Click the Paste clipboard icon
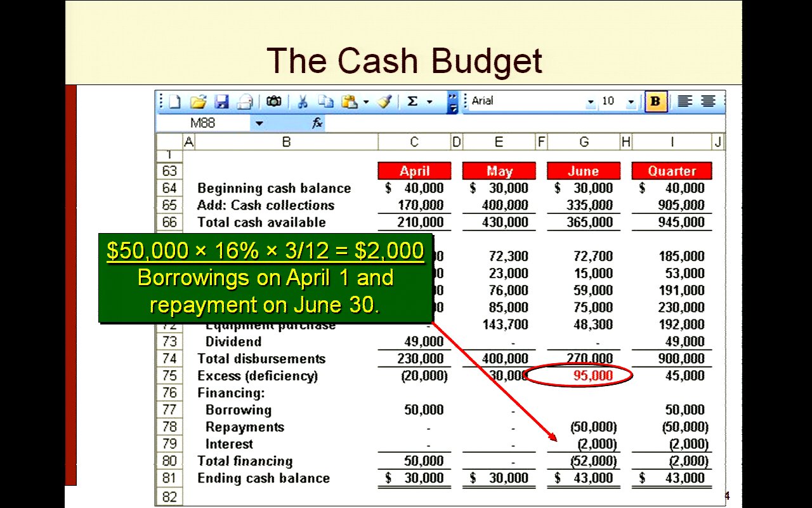812x508 pixels. (349, 102)
